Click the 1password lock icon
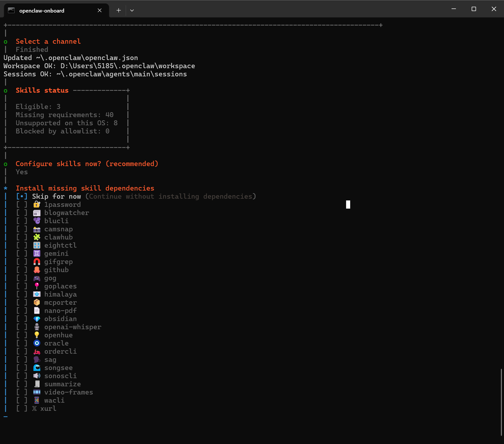The height and width of the screenshot is (444, 504). pyautogui.click(x=37, y=205)
